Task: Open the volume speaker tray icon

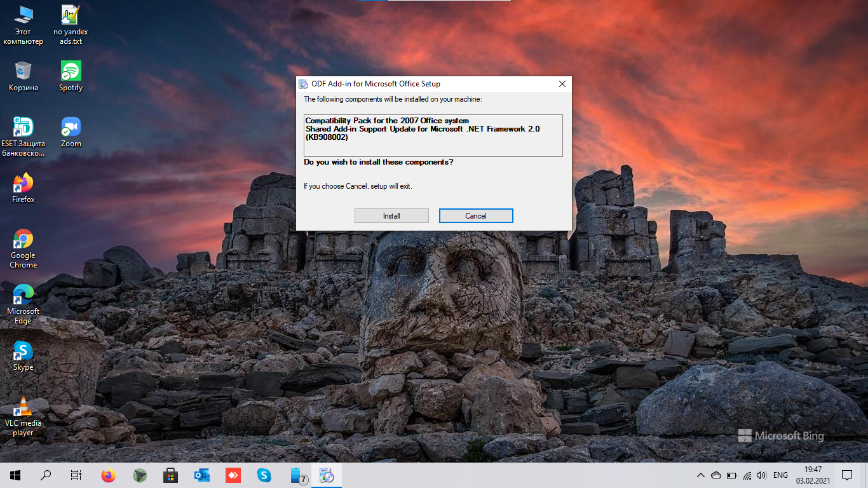Action: pyautogui.click(x=761, y=475)
